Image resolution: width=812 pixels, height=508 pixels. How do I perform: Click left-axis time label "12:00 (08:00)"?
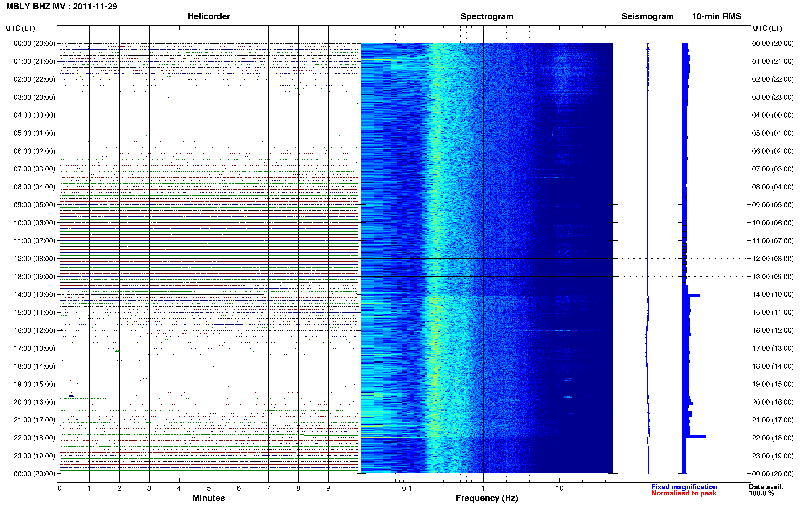tap(34, 259)
